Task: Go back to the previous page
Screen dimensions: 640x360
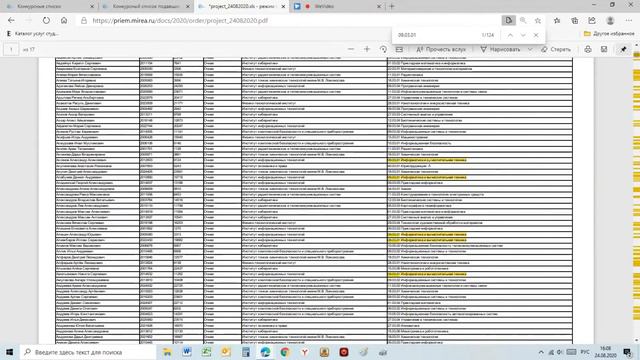Action: pyautogui.click(x=11, y=20)
